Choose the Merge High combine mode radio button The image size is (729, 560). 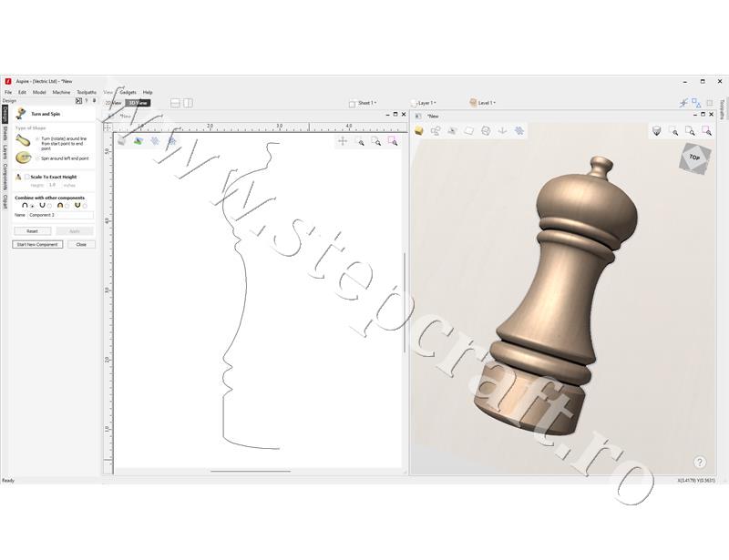point(67,206)
